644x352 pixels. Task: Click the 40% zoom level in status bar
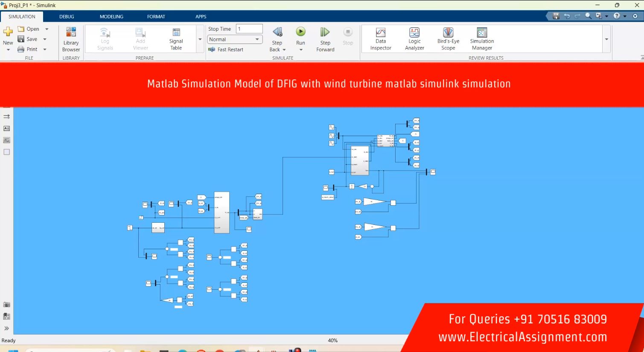point(332,340)
